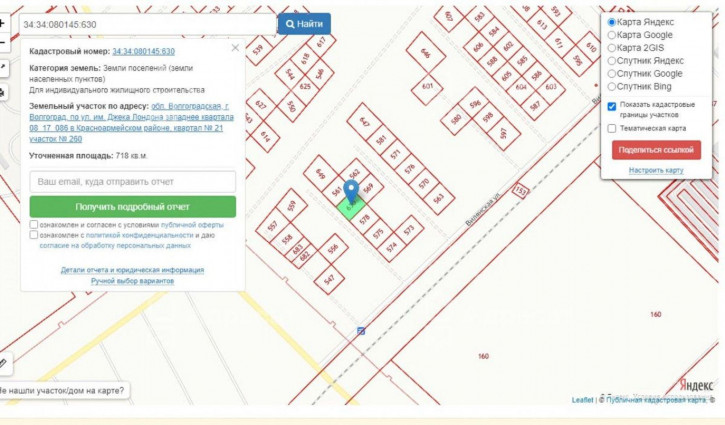Click the blue map pin marker

[x=351, y=193]
